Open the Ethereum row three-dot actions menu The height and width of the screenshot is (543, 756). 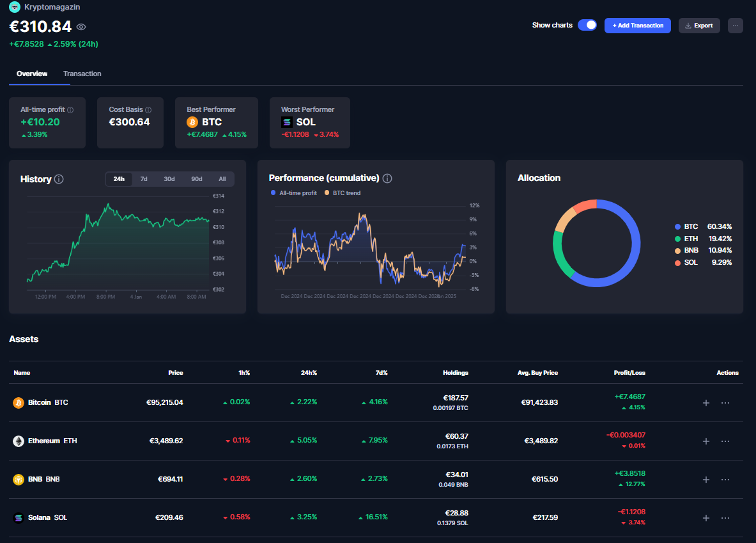click(x=725, y=441)
